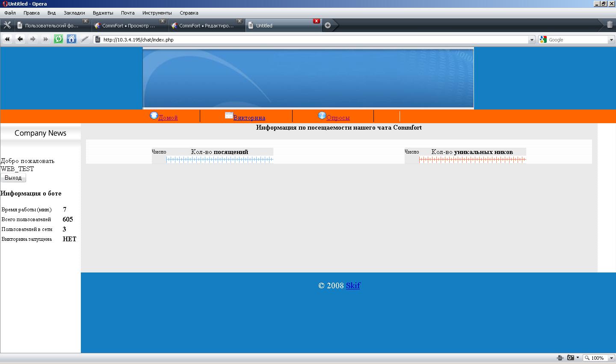Go to the Home page icon
Screen dimensions: 616x364
tap(71, 39)
